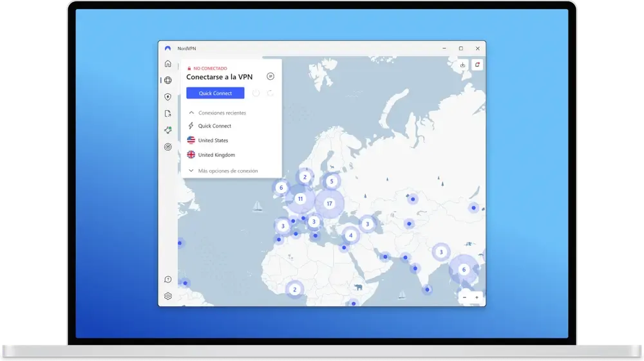Click the server dot at India's southern tip
The image size is (644, 361).
point(427,290)
